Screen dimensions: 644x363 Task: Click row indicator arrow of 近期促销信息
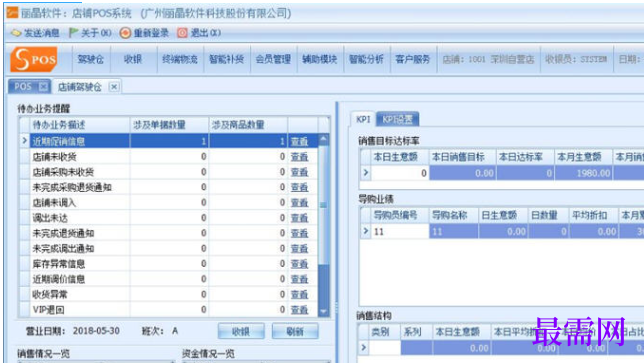pyautogui.click(x=24, y=141)
